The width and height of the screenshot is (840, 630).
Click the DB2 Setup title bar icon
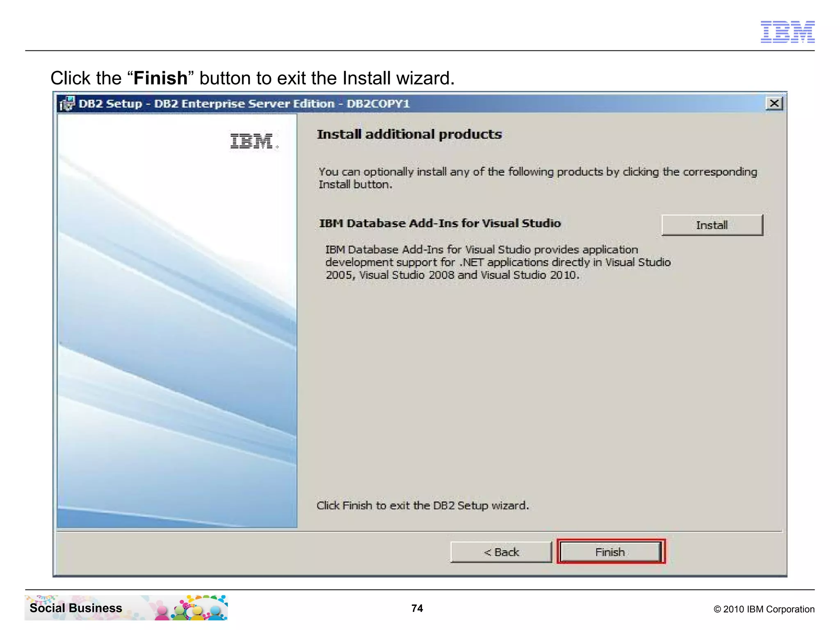67,103
